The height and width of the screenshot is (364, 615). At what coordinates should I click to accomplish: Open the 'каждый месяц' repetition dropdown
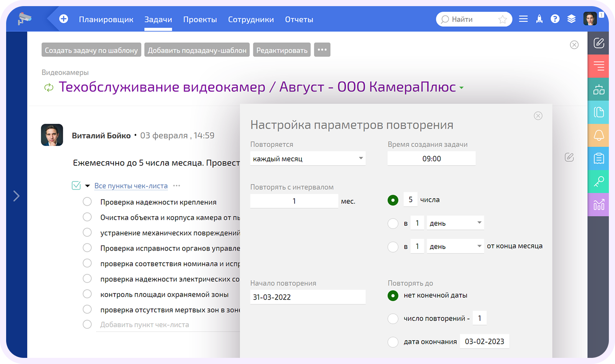pyautogui.click(x=307, y=158)
